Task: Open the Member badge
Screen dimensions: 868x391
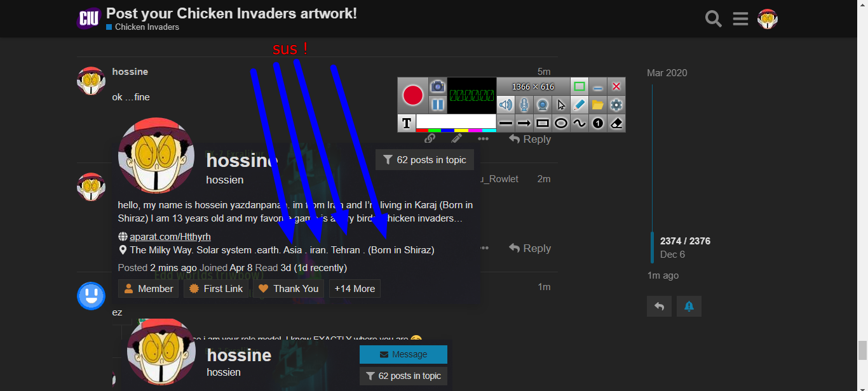Action: [148, 289]
